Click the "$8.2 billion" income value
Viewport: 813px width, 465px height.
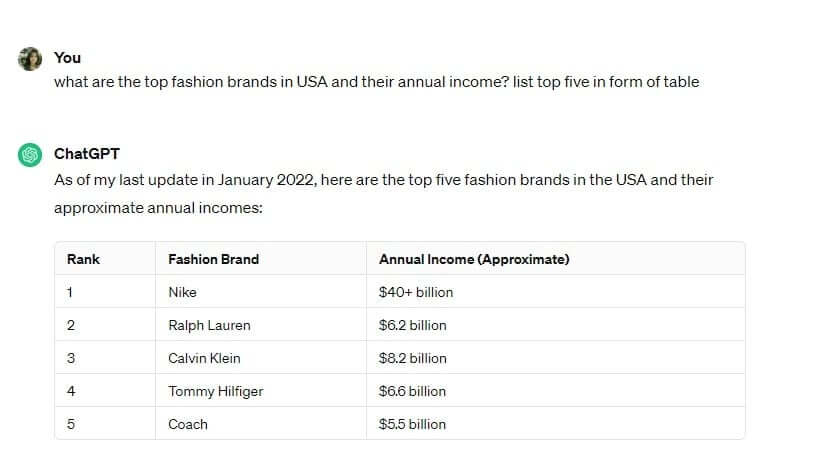click(x=412, y=358)
